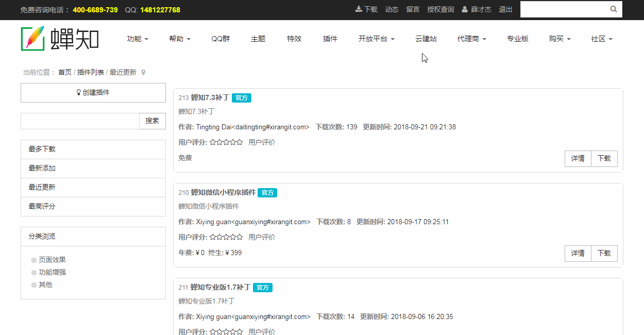Go to 专业版 in navigation
This screenshot has height=335, width=644.
(518, 39)
